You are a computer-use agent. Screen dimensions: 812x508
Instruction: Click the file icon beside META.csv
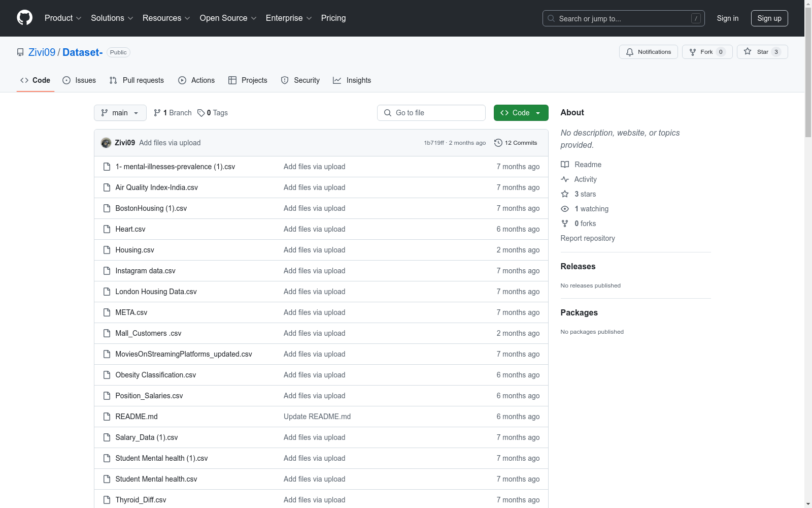pyautogui.click(x=107, y=312)
